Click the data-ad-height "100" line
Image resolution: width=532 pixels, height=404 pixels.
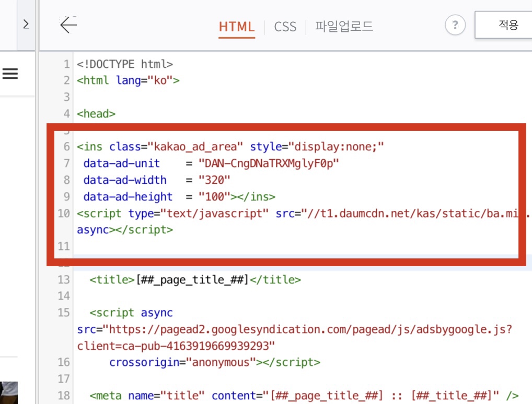coord(179,197)
